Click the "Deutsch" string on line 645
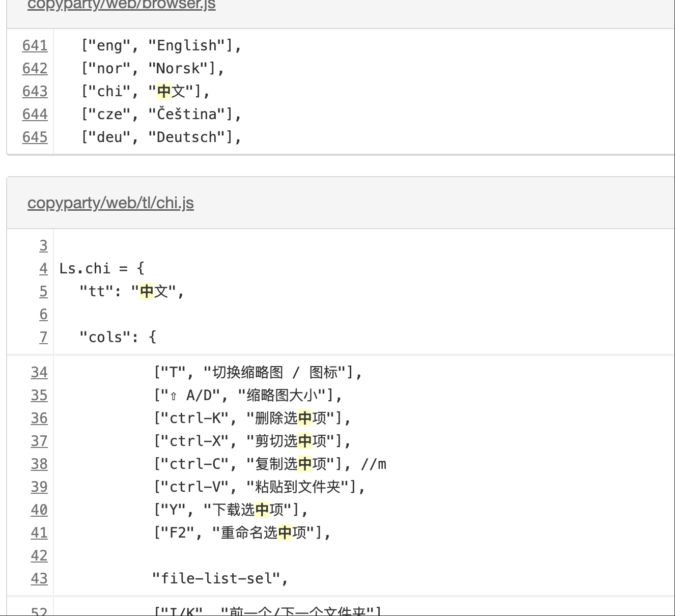The width and height of the screenshot is (675, 616). (x=187, y=137)
